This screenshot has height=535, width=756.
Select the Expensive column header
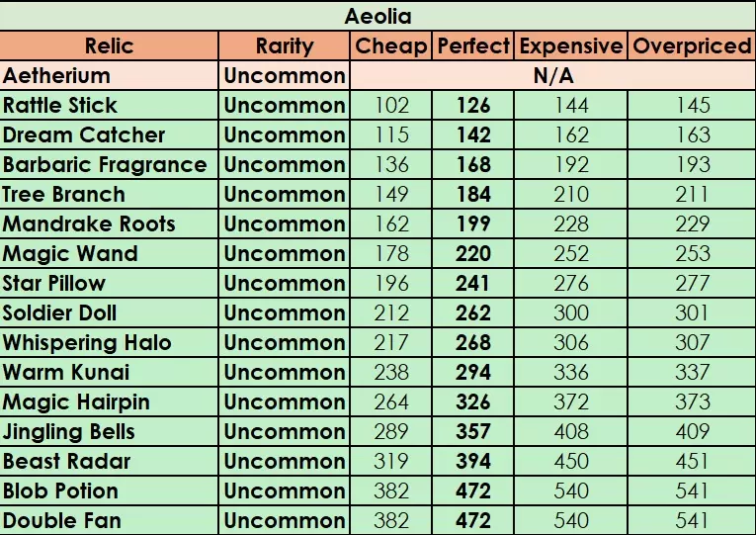point(571,45)
